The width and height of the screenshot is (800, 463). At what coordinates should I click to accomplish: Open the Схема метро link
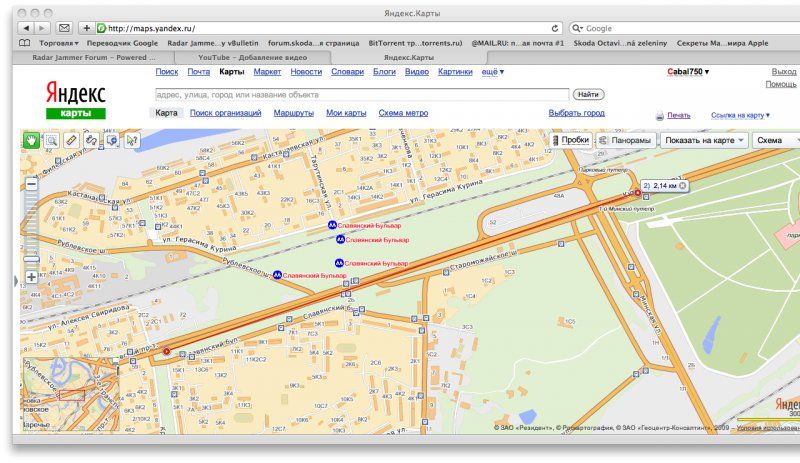tap(403, 113)
